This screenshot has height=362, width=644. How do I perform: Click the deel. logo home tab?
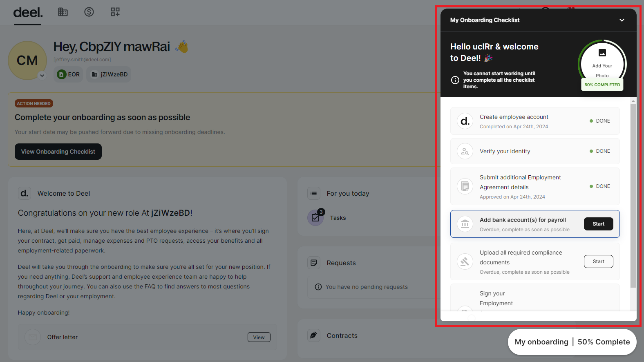point(28,13)
